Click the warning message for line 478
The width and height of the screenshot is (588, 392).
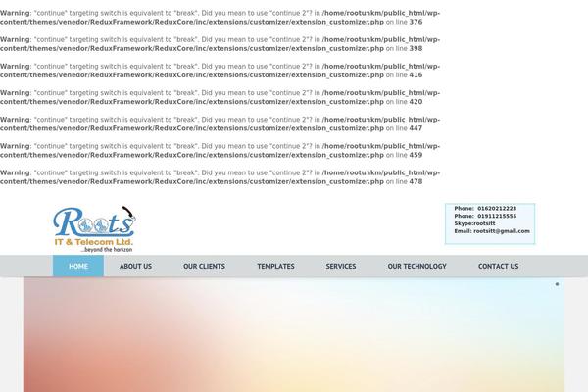220,177
